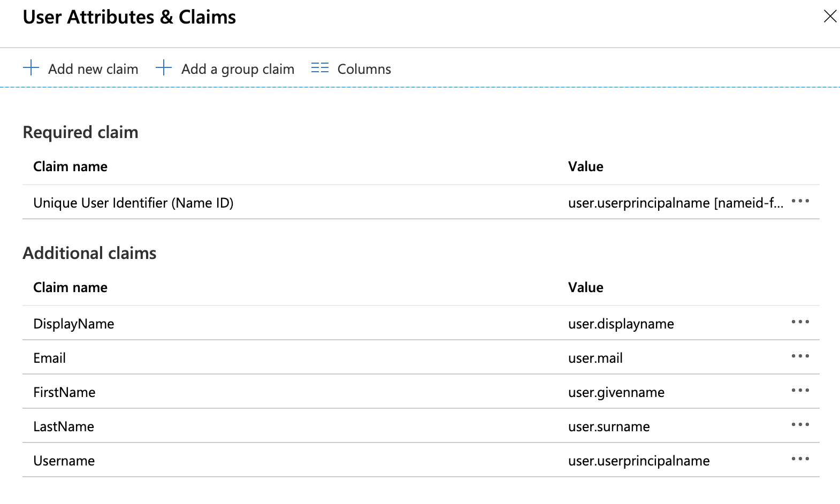840x504 pixels.
Task: Click the plus icon for group claim
Action: click(x=163, y=68)
